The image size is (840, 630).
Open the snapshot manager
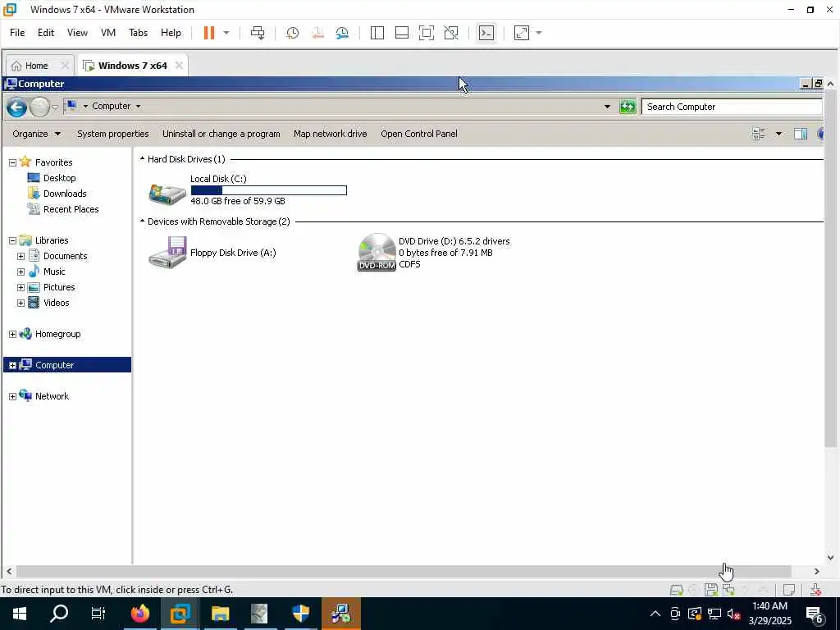342,33
